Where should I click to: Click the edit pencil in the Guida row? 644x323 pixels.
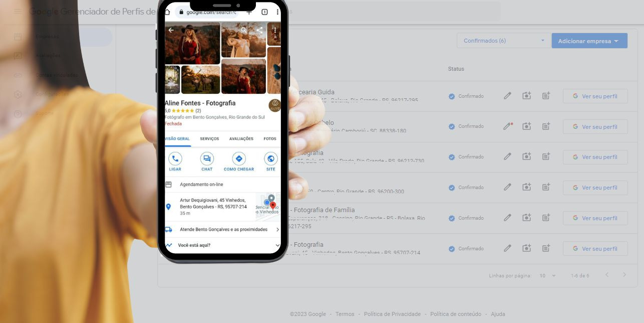507,96
